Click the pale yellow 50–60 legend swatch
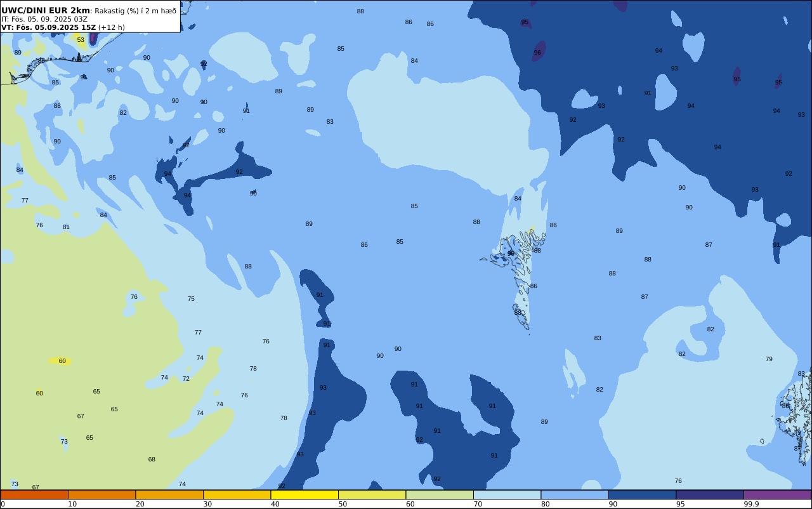 pos(372,494)
